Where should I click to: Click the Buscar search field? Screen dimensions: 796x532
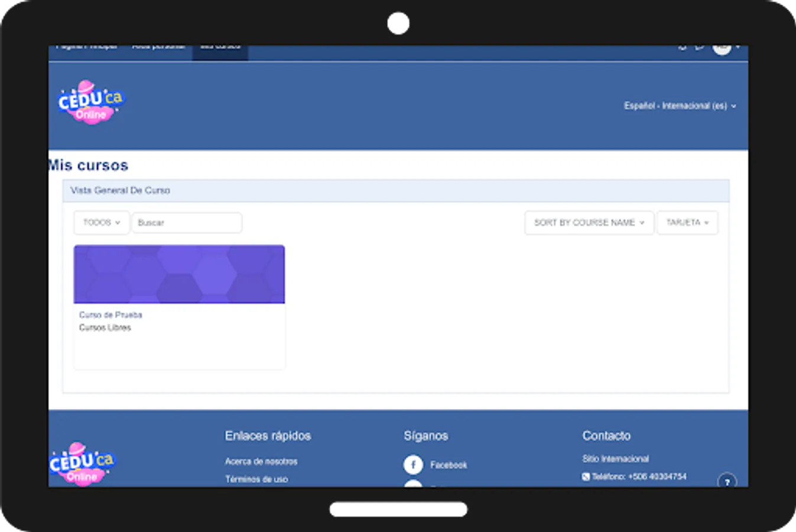(187, 223)
